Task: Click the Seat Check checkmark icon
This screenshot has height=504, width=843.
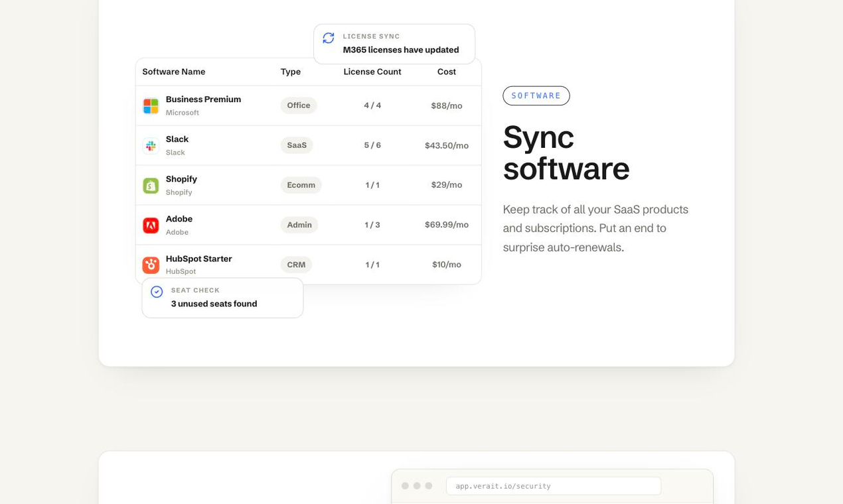Action: point(157,292)
